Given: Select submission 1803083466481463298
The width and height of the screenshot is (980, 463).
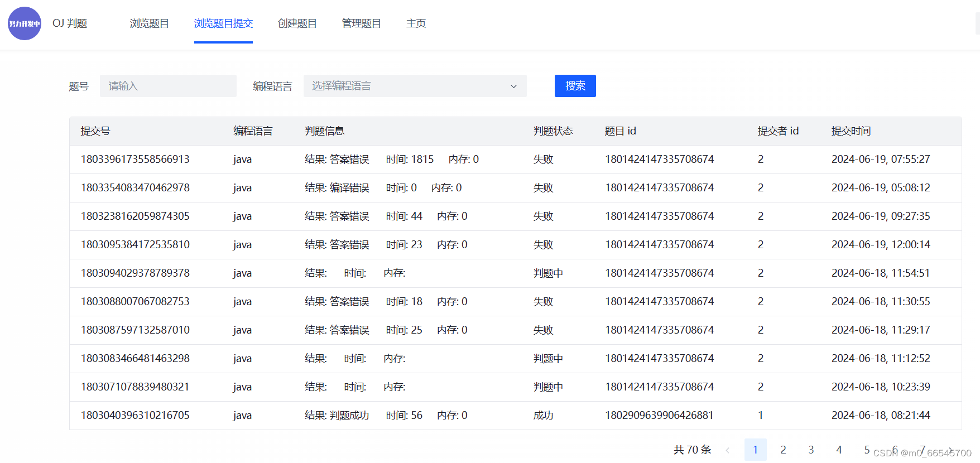Looking at the screenshot, I should pos(135,359).
